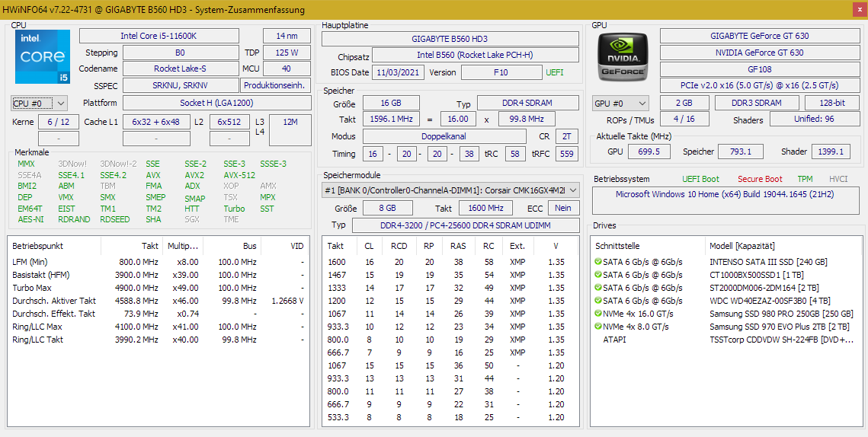Click the Betriebspunkt column header
The width and height of the screenshot is (868, 437).
pyautogui.click(x=55, y=246)
